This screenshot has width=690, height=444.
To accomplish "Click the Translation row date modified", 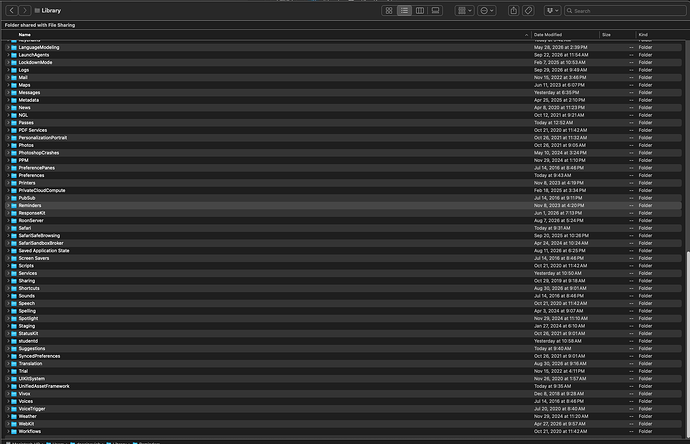I will 560,363.
